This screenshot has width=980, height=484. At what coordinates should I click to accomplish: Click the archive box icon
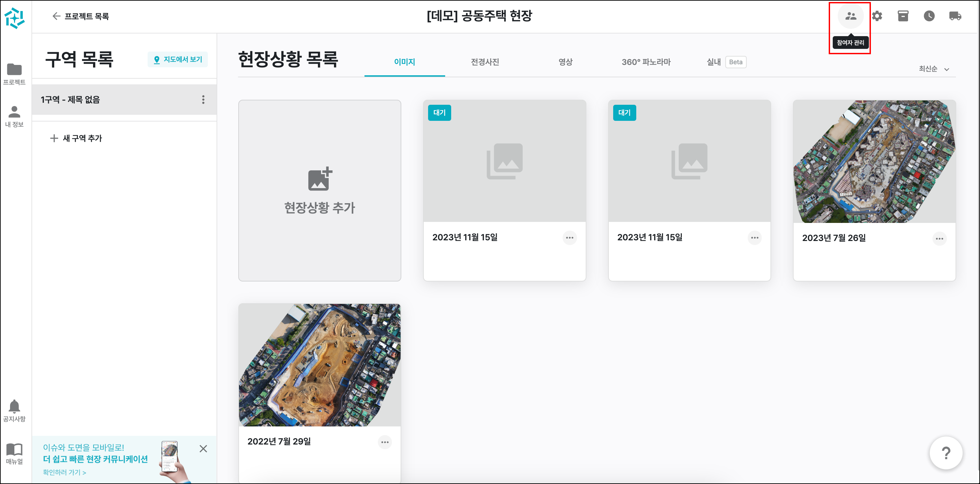point(903,16)
